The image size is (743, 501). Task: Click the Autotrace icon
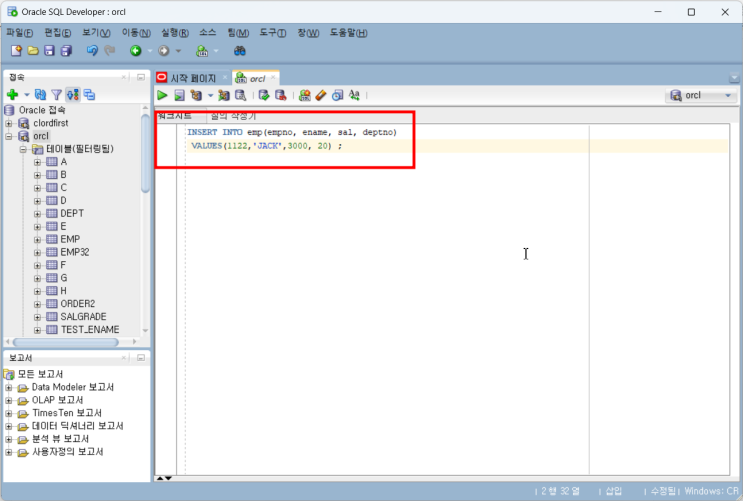click(x=224, y=95)
